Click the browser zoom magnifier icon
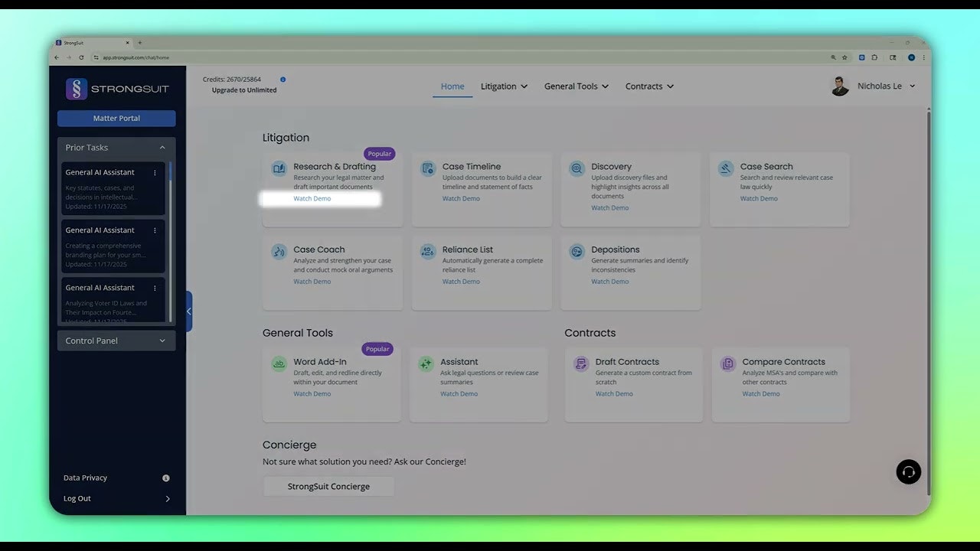This screenshot has width=980, height=551. coord(834,57)
